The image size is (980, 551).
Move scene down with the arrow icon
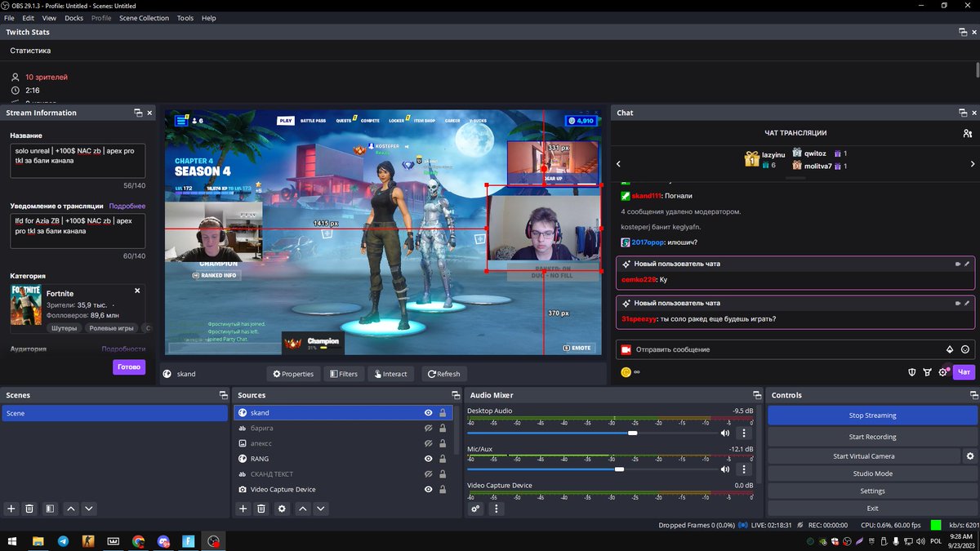point(89,509)
